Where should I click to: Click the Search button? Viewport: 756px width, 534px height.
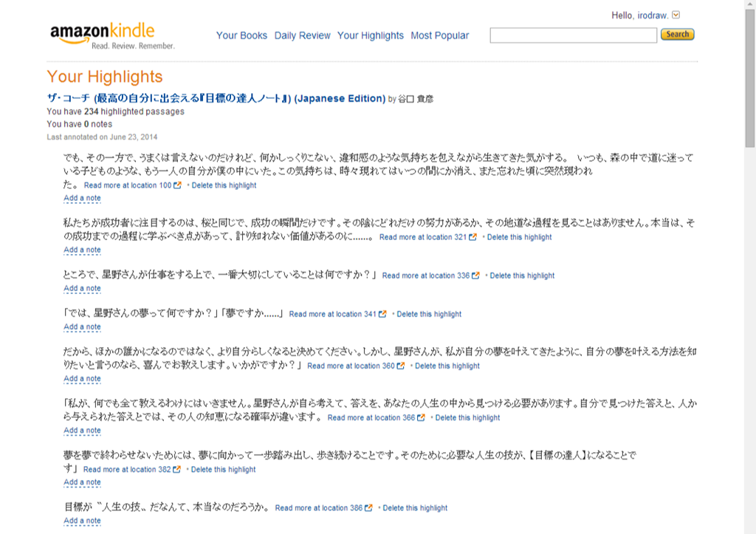(x=678, y=34)
